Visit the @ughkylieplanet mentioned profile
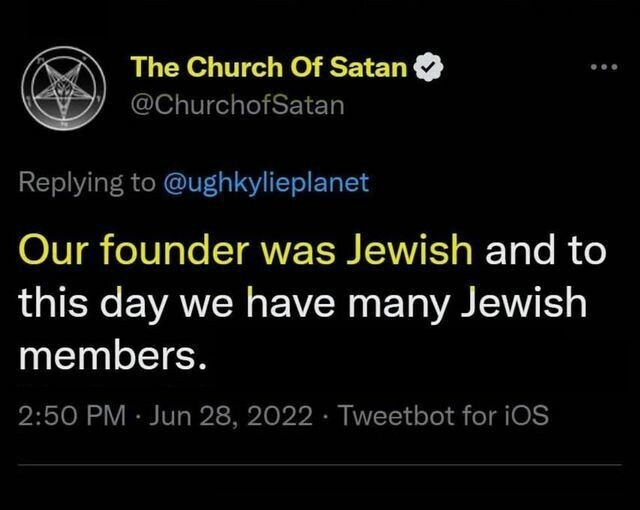Screen dimensions: 640x510 click(x=266, y=183)
